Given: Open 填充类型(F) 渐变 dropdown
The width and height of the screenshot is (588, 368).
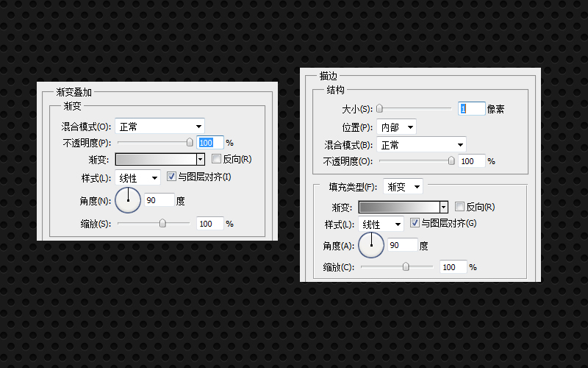Looking at the screenshot, I should click(x=403, y=187).
